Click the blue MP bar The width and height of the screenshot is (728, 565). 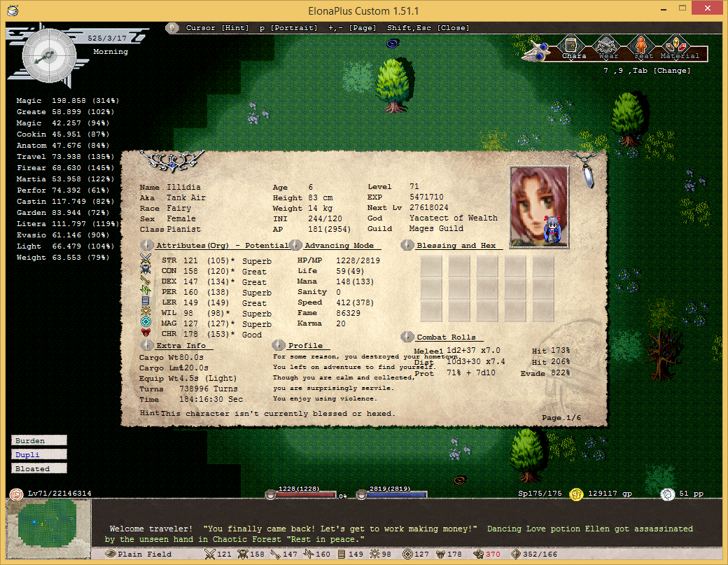click(x=396, y=495)
